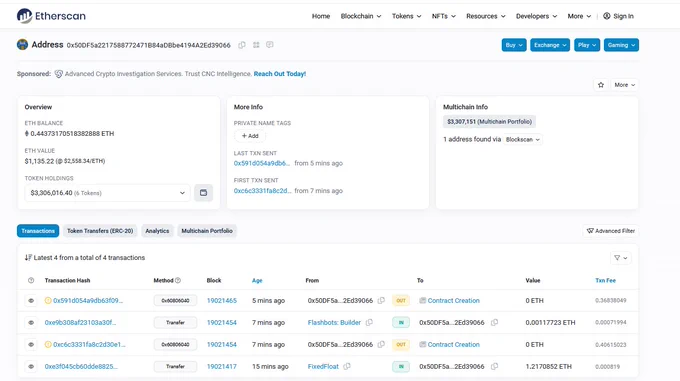Click the 1.2170852 ETH value

(549, 366)
